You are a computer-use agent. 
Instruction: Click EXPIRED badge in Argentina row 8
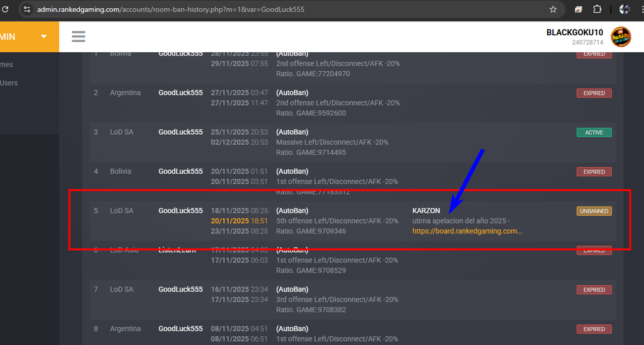[594, 329]
